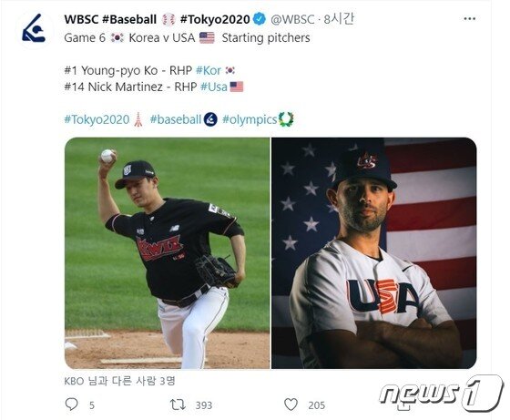Click the reply speech bubble icon
This screenshot has width=510, height=420.
coord(72,405)
